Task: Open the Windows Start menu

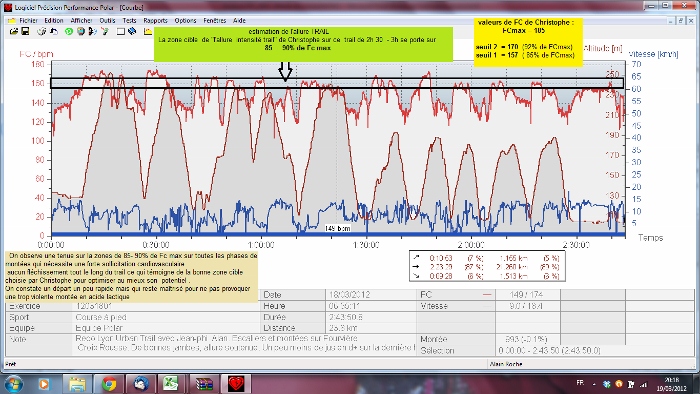Action: [x=12, y=384]
